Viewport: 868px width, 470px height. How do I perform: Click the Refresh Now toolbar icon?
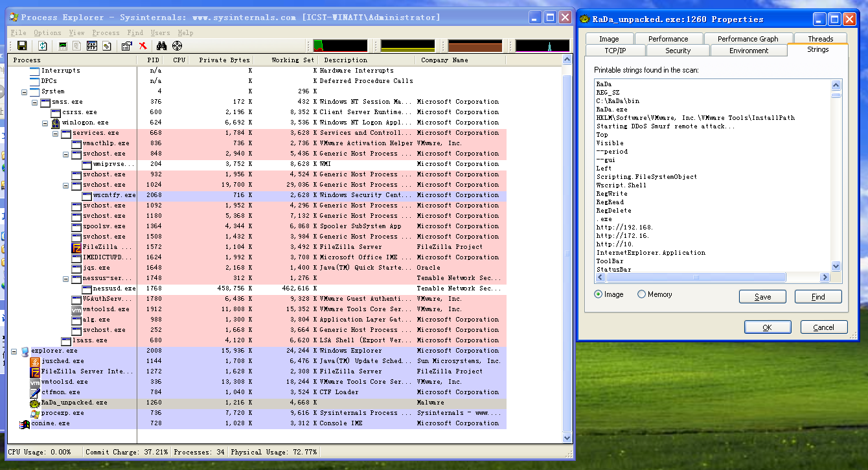coord(43,45)
